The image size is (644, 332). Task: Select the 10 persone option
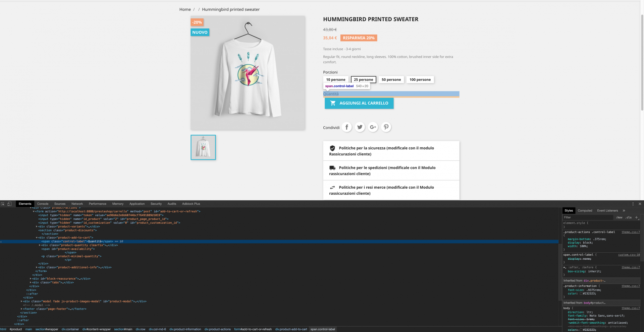[x=335, y=80]
